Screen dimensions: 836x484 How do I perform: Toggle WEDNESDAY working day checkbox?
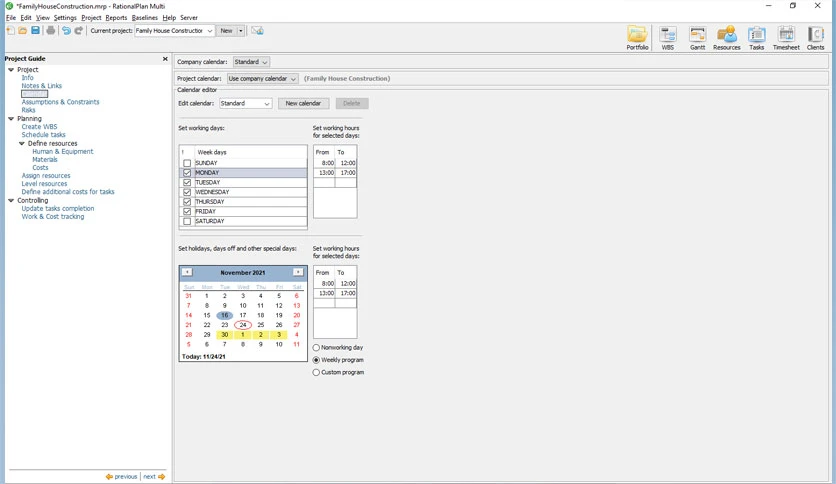tap(187, 192)
